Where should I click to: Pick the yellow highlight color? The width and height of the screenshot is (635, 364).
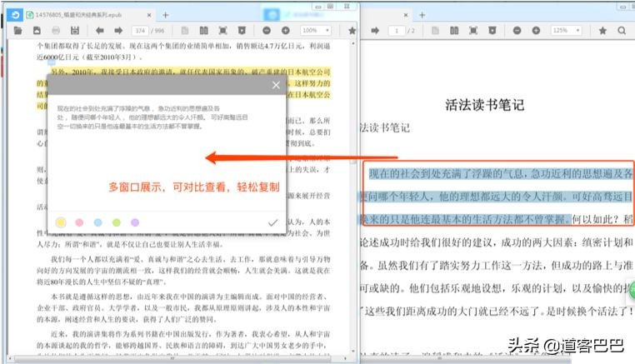point(61,222)
